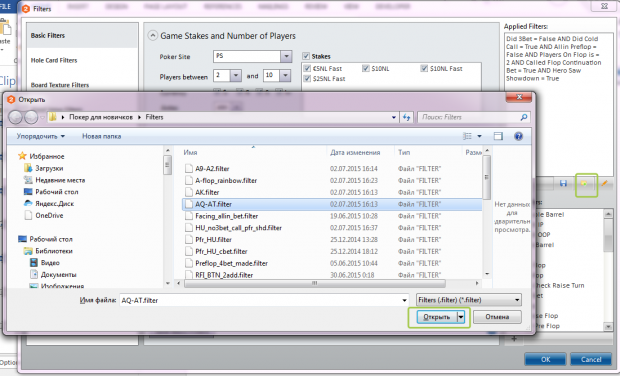Click the refresh icon beside the address bar
The width and height of the screenshot is (620, 376).
(406, 117)
